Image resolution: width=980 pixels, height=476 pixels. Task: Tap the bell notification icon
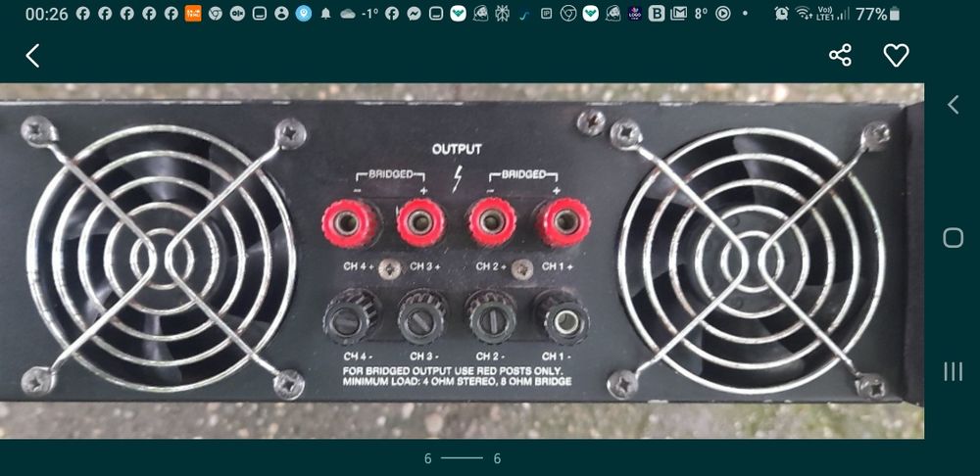(325, 14)
